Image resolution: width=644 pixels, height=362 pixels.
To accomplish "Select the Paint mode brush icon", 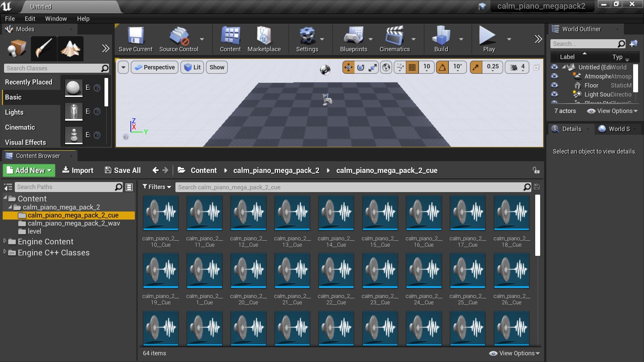I will (44, 49).
